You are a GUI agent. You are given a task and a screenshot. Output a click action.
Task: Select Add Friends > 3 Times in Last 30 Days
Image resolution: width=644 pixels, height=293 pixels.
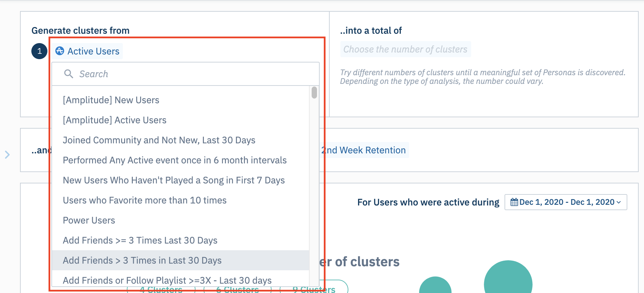pyautogui.click(x=142, y=260)
